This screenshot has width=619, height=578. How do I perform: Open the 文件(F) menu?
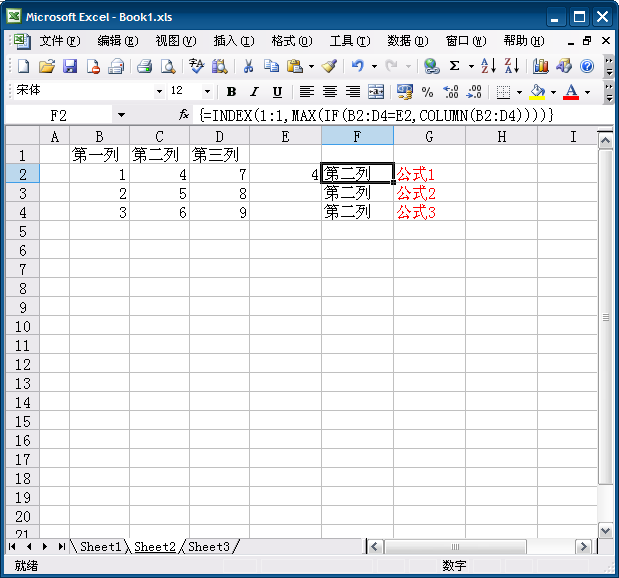point(60,41)
